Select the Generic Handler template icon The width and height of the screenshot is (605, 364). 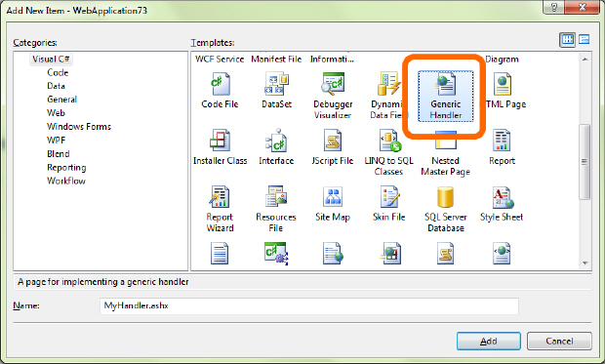tap(445, 85)
